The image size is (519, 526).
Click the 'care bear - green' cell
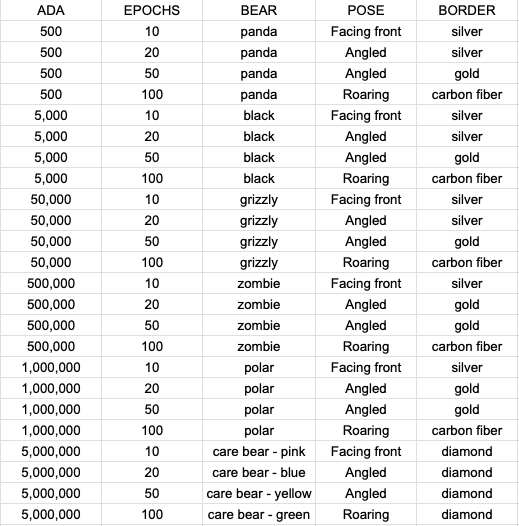(259, 515)
